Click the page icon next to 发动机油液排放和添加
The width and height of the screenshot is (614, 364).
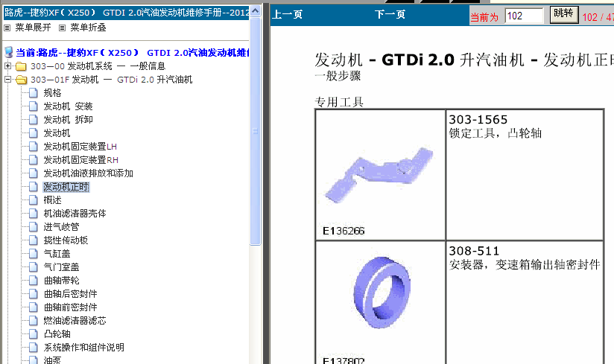34,173
